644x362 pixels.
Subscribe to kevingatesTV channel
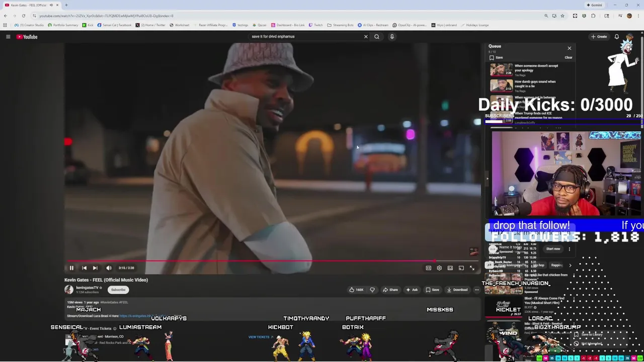coord(118,290)
